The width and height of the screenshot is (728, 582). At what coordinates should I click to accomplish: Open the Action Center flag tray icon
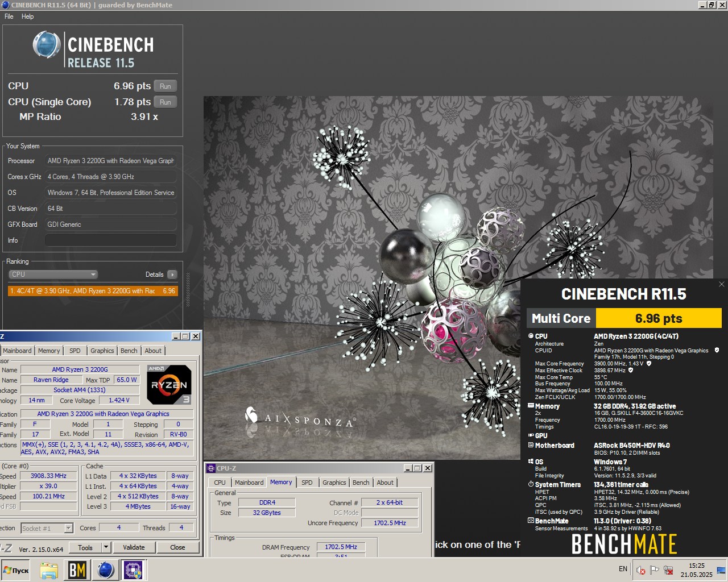pyautogui.click(x=655, y=570)
